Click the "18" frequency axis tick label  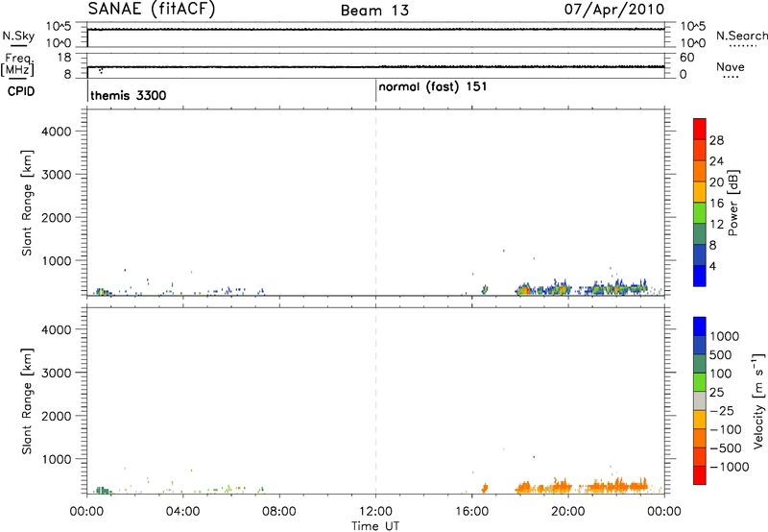64,58
